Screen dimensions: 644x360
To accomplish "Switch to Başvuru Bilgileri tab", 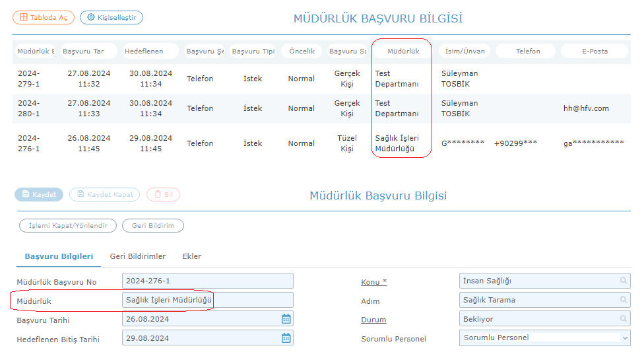I will tap(59, 256).
